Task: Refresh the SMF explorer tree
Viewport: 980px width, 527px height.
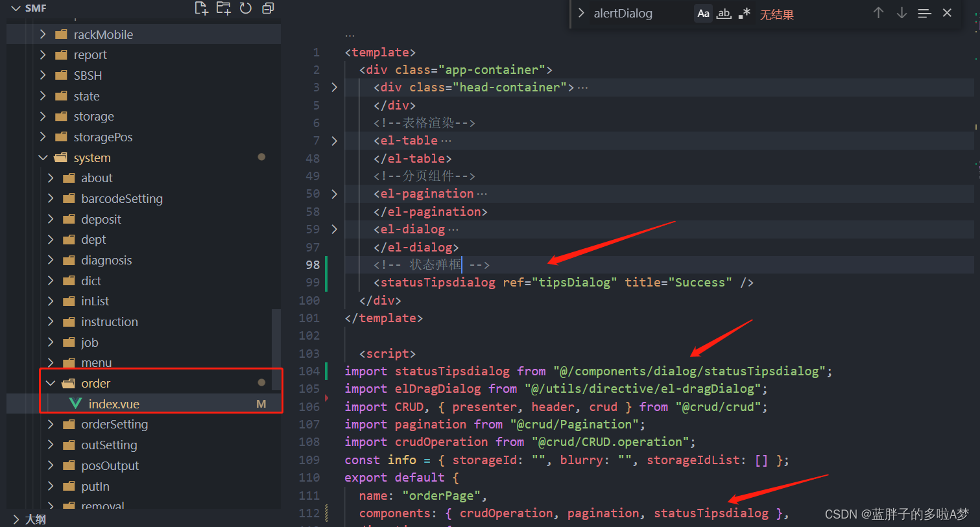Action: [x=246, y=8]
